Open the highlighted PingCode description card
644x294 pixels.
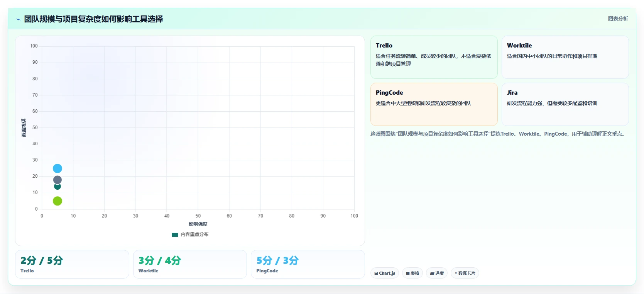tap(434, 104)
